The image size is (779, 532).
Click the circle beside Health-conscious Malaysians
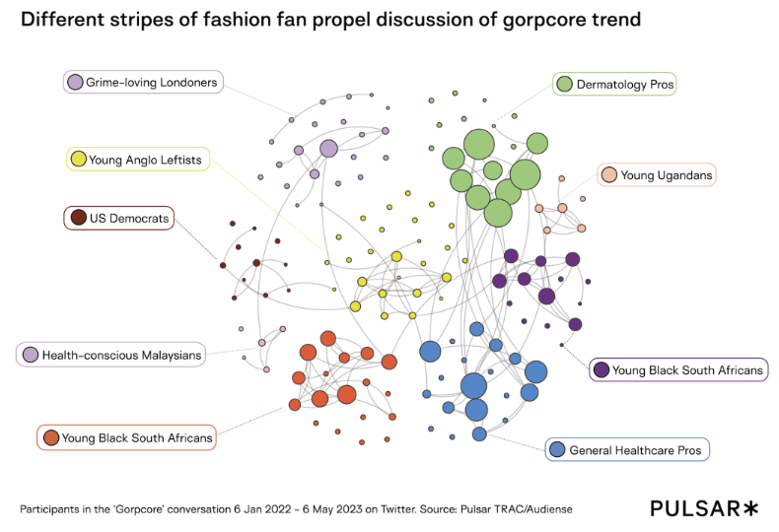[x=31, y=355]
